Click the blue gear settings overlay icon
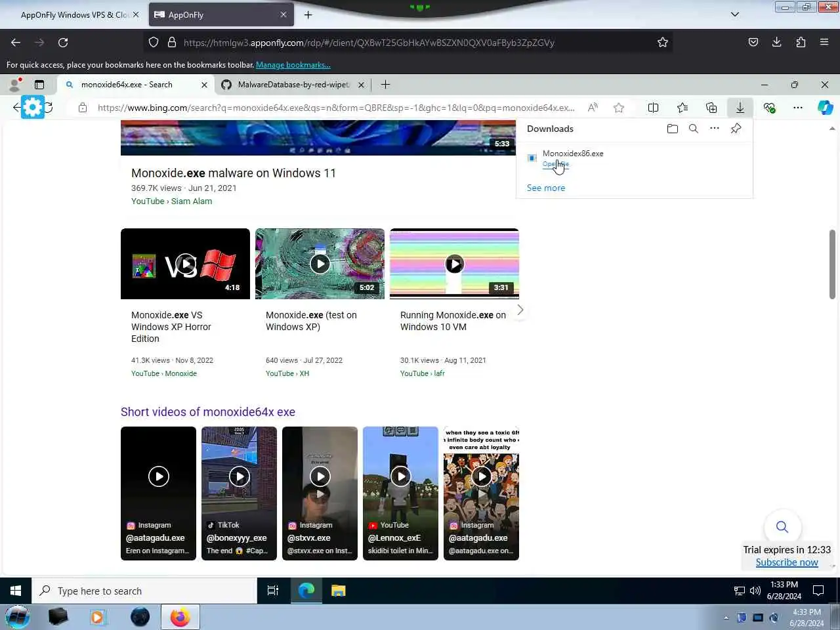This screenshot has width=840, height=630. point(32,106)
